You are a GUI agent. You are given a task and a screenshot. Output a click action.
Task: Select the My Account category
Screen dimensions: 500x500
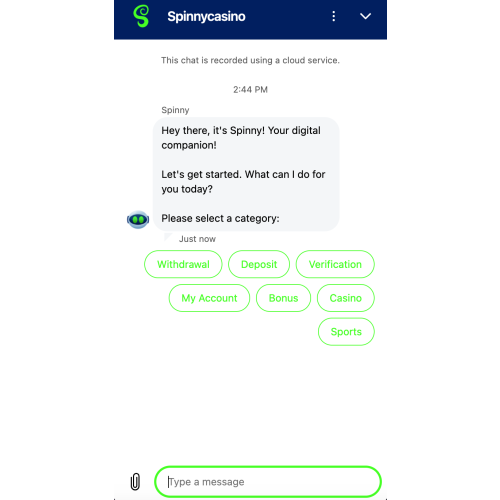(209, 298)
